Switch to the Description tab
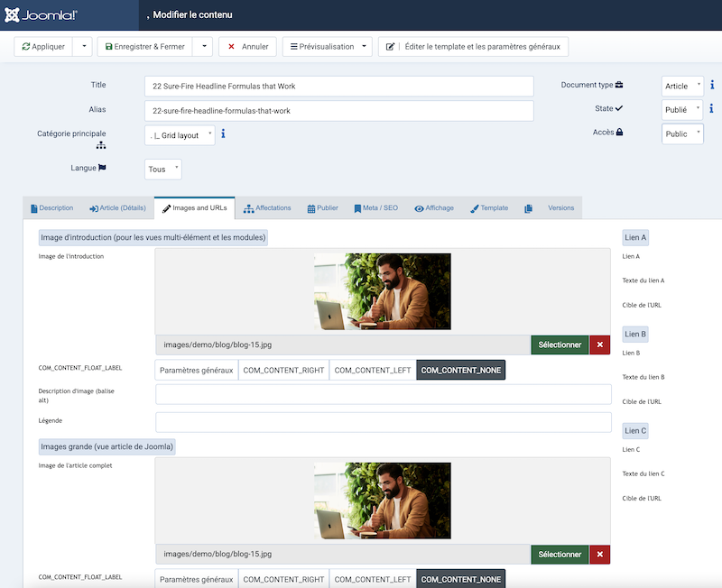722x588 pixels. tap(52, 208)
